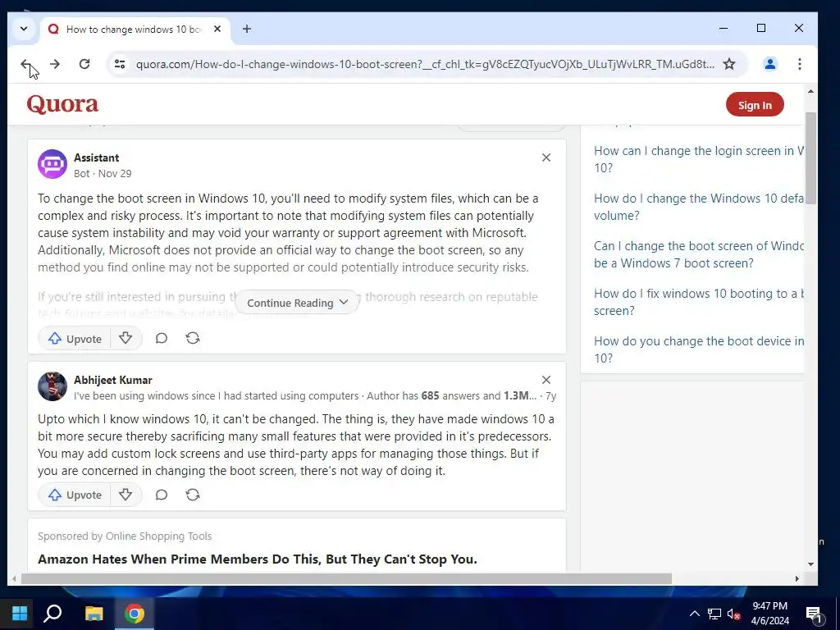Viewport: 840px width, 630px height.
Task: Click the Chrome taskbar icon
Action: pos(134,614)
